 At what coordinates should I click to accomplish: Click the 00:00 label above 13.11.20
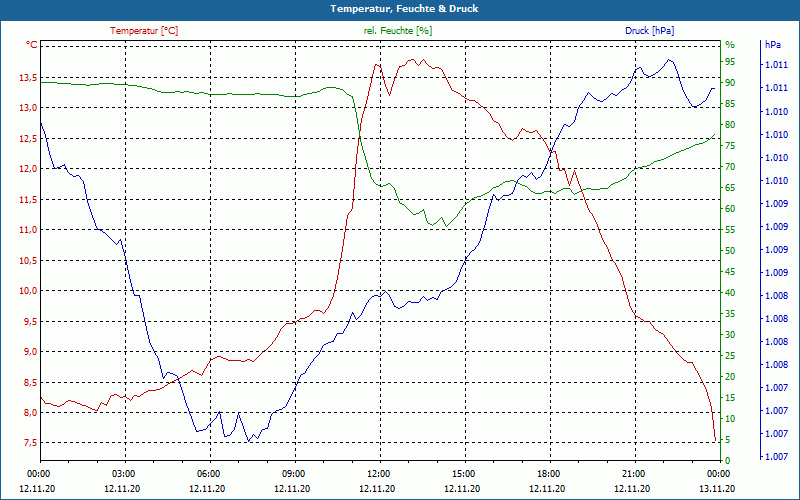pyautogui.click(x=718, y=473)
